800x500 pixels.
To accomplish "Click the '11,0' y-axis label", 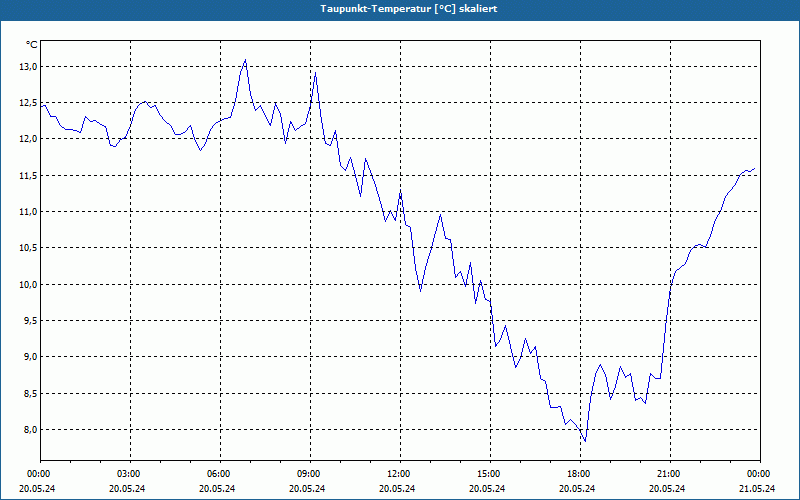I will [x=28, y=212].
